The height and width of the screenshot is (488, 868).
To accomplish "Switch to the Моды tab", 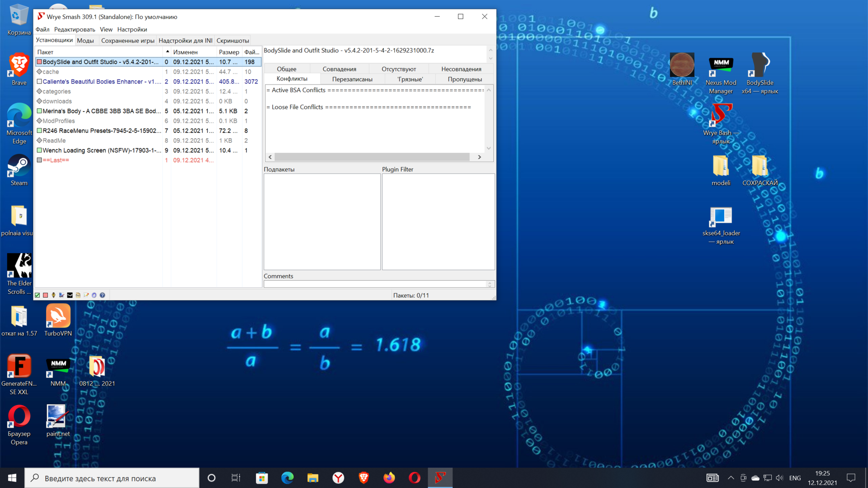I will click(85, 41).
